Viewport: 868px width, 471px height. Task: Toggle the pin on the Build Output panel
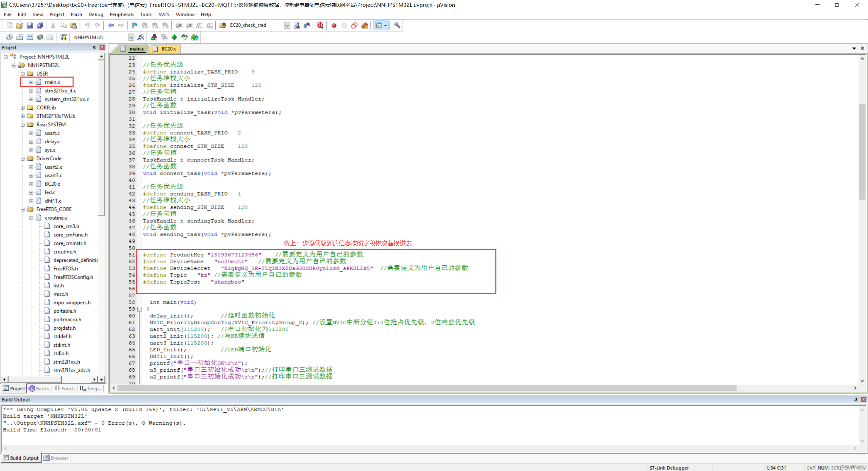point(855,400)
